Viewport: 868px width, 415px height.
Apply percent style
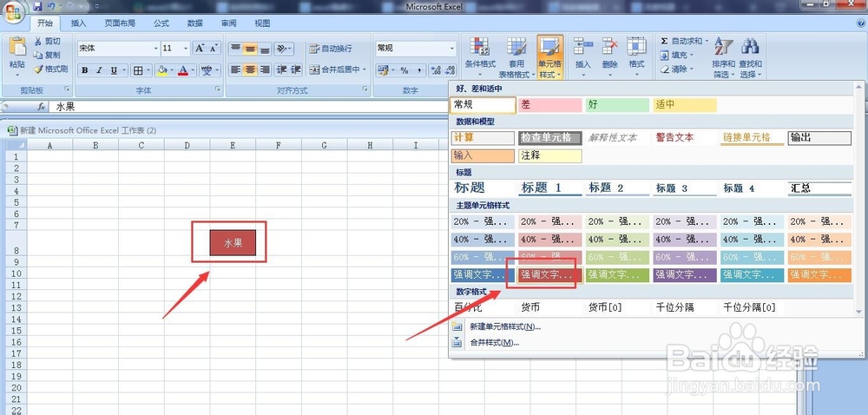(404, 70)
